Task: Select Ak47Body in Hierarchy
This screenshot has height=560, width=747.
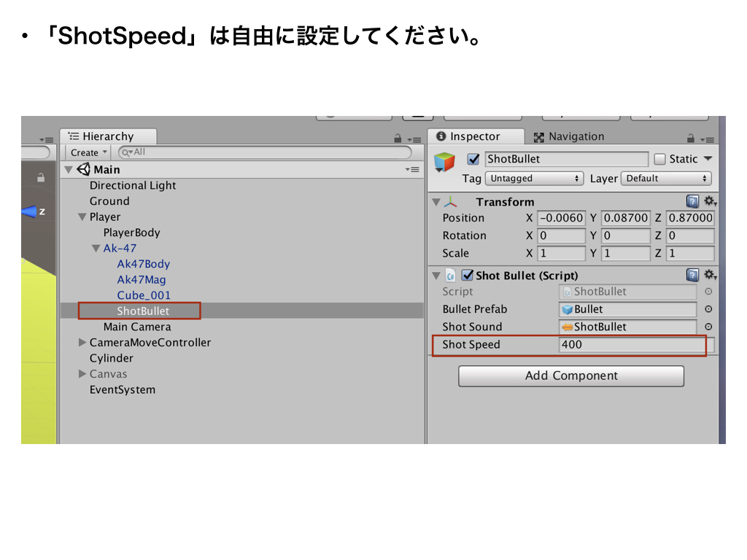Action: pos(144,264)
